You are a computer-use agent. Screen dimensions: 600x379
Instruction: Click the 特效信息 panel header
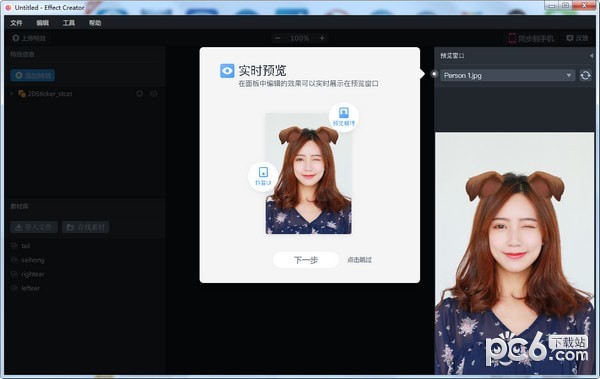pos(22,54)
